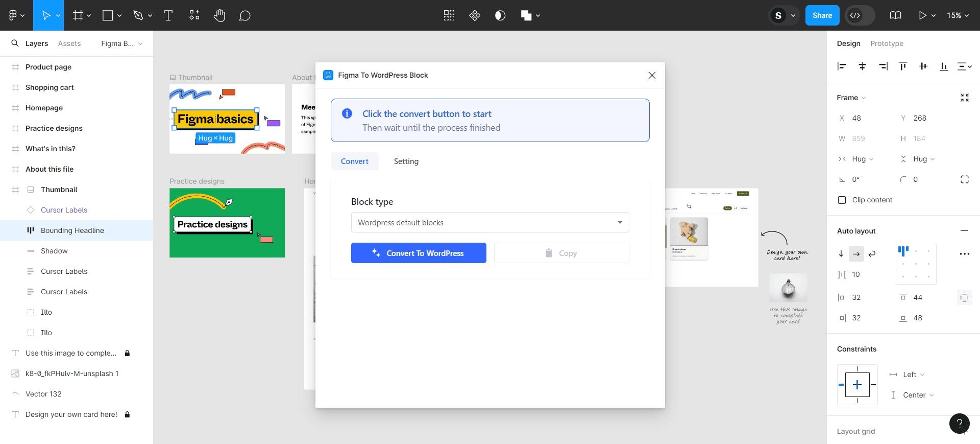Image resolution: width=980 pixels, height=444 pixels.
Task: Select the Pen tool
Action: (x=138, y=15)
